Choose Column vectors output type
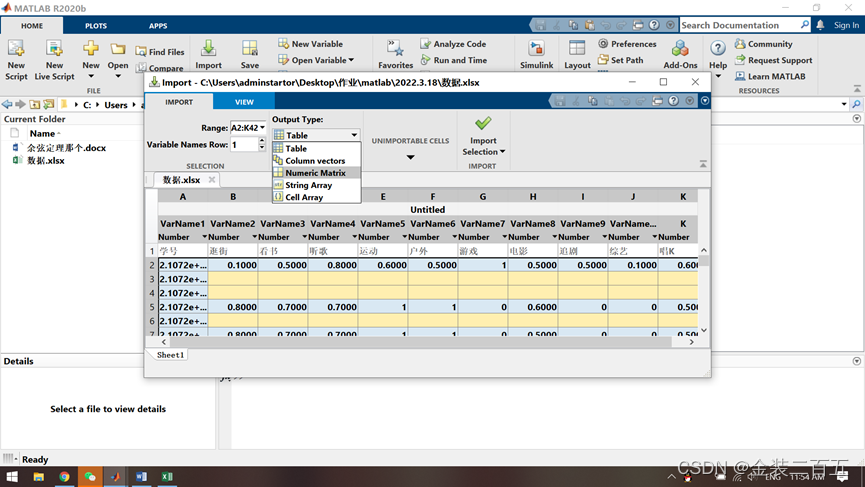This screenshot has width=865, height=487. click(x=317, y=160)
